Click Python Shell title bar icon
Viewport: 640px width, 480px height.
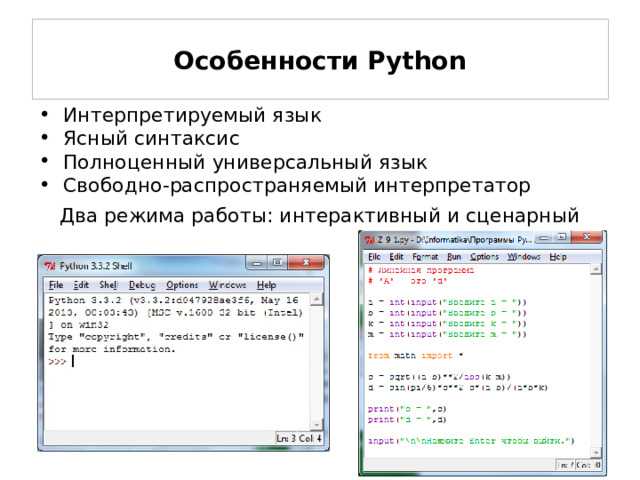click(50, 266)
